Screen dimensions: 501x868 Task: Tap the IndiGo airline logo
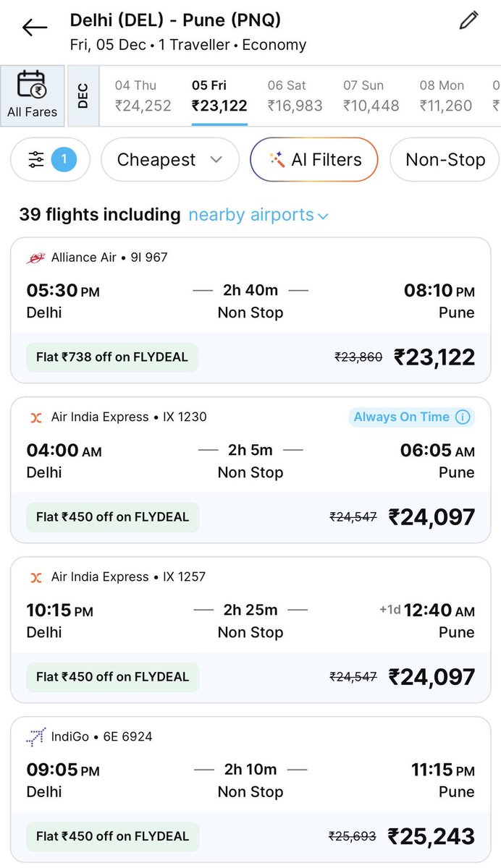36,736
